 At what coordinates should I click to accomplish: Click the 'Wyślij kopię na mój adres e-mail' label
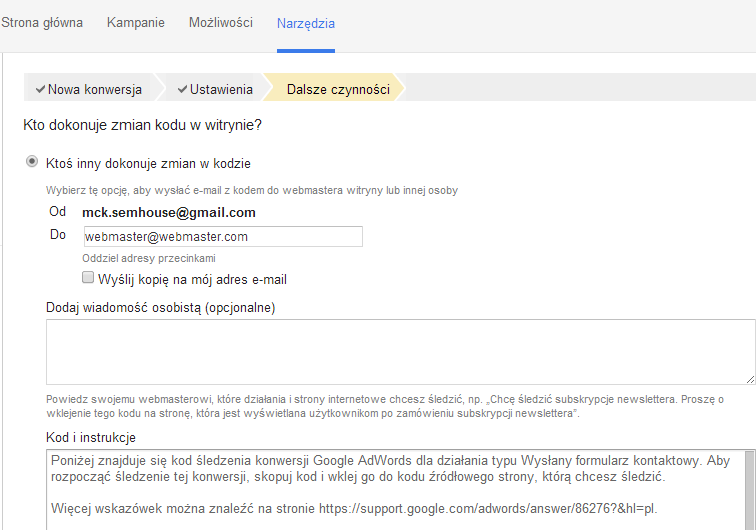tap(193, 279)
